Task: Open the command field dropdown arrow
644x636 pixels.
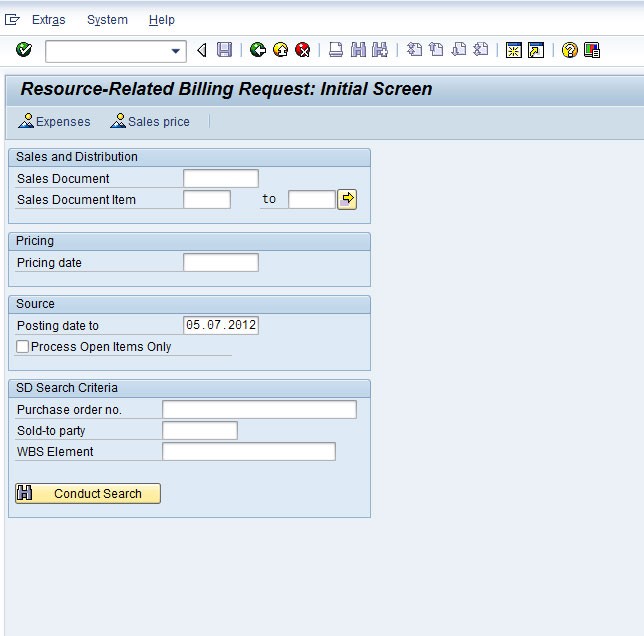Action: coord(175,51)
